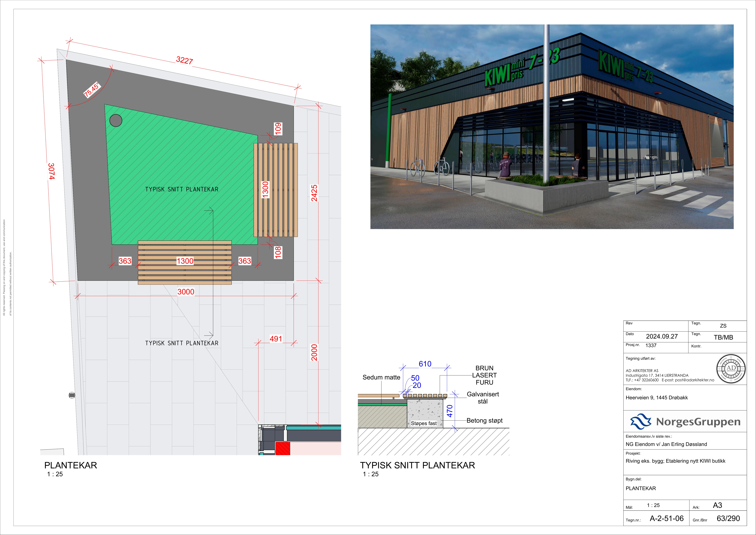Click the NorgesGruppen wave logo emblem
This screenshot has width=756, height=535.
click(640, 421)
